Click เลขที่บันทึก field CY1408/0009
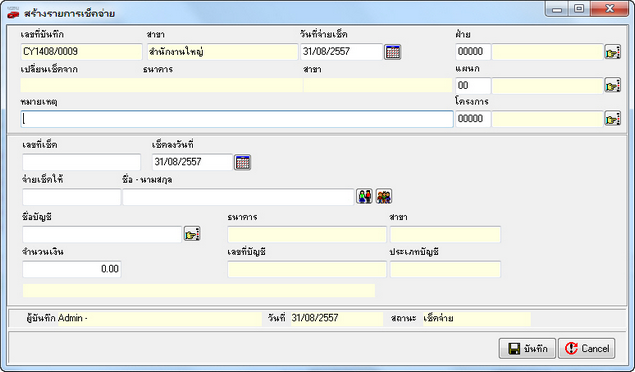Image resolution: width=635 pixels, height=372 pixels. click(x=81, y=52)
